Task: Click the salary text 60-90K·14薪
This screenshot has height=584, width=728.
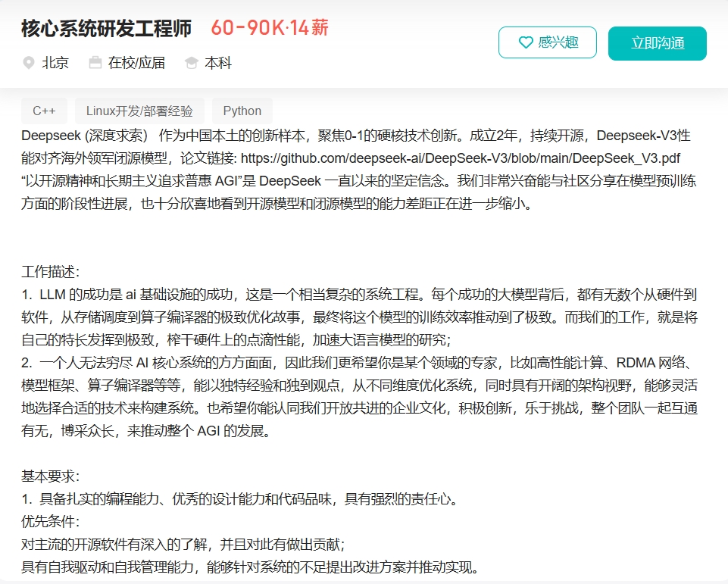Action: pyautogui.click(x=270, y=28)
